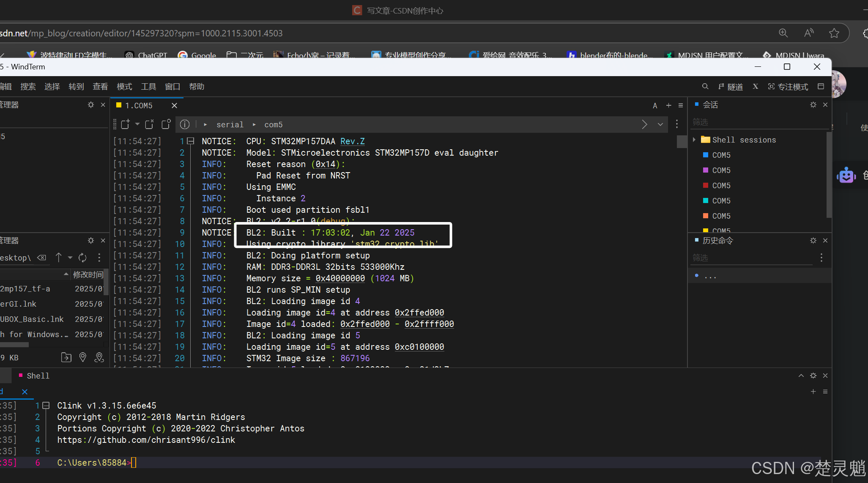
Task: Click the disconnect session icon with x
Action: click(x=149, y=124)
